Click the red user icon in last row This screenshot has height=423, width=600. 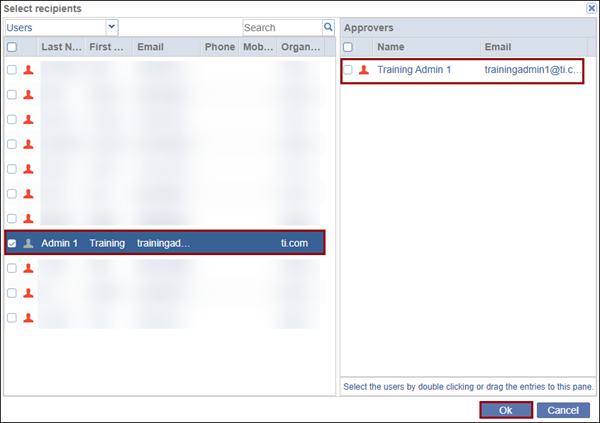pyautogui.click(x=28, y=318)
